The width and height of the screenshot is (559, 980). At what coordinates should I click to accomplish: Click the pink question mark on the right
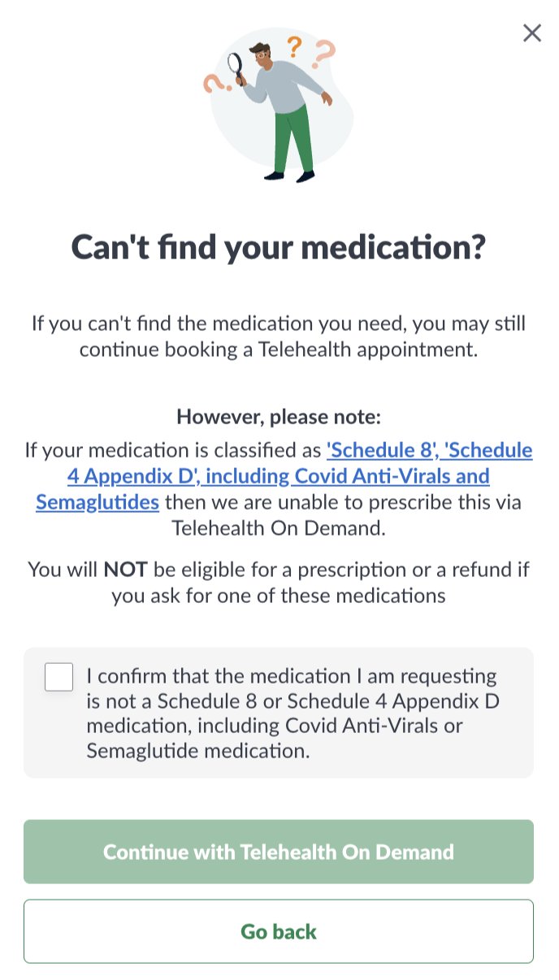click(x=324, y=53)
